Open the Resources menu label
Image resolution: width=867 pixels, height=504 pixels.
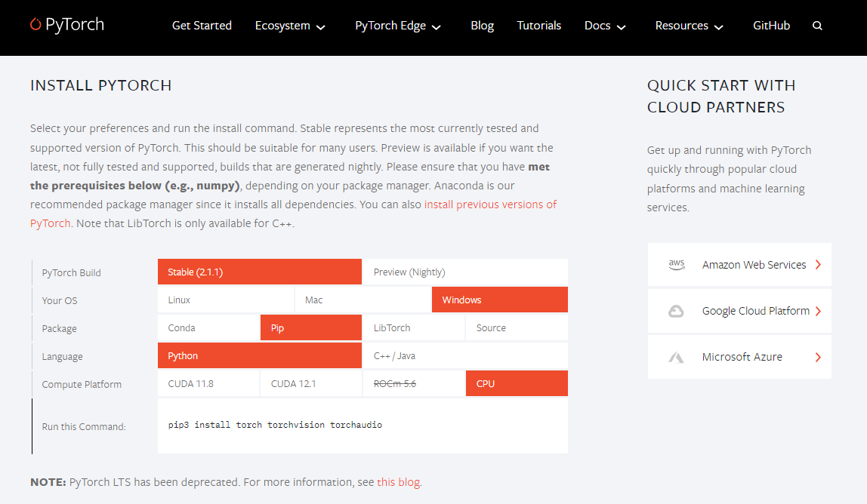tap(682, 26)
